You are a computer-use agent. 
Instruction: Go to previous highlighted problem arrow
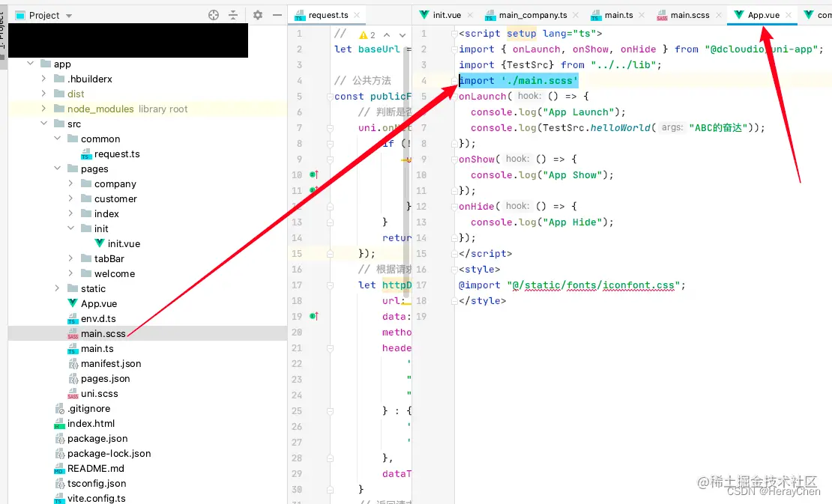[387, 35]
